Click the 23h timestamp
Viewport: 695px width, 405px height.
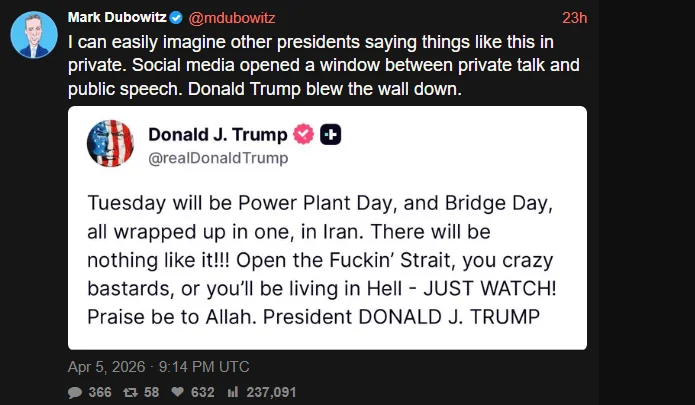click(575, 17)
